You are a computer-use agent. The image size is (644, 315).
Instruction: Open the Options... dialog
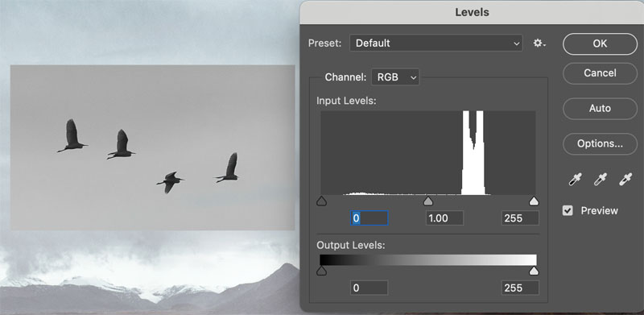coord(600,144)
